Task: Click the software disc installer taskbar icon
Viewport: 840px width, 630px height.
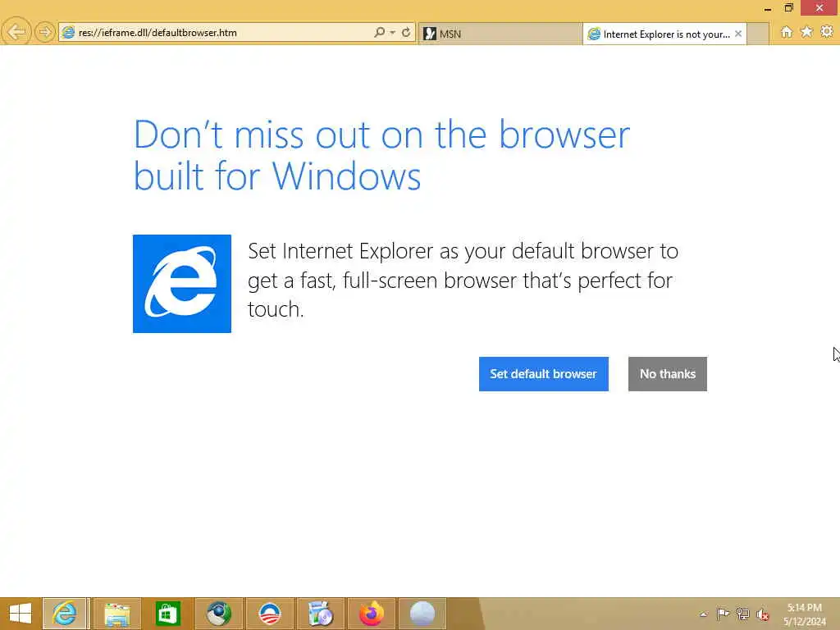Action: coord(321,614)
